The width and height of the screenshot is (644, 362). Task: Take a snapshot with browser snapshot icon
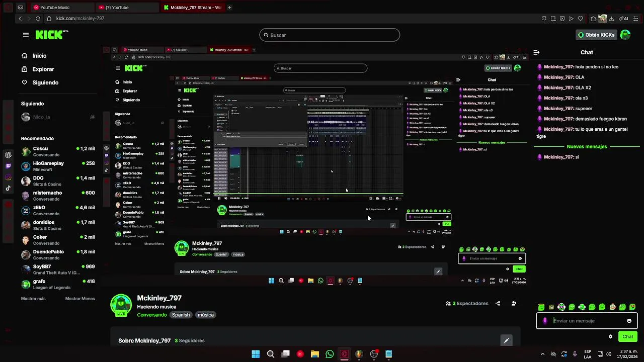click(553, 19)
